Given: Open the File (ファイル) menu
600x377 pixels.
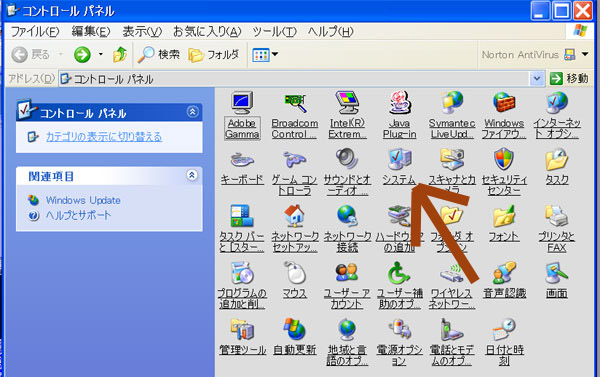Looking at the screenshot, I should 35,31.
